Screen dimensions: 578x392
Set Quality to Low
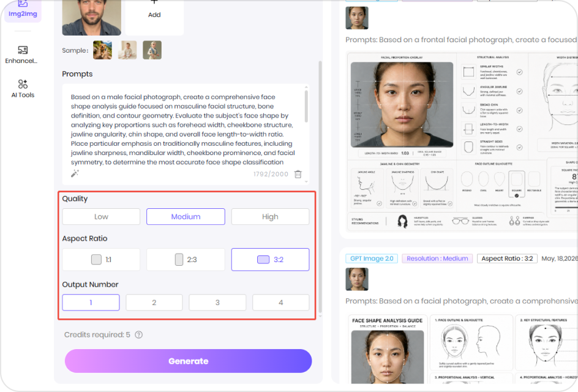pyautogui.click(x=101, y=216)
